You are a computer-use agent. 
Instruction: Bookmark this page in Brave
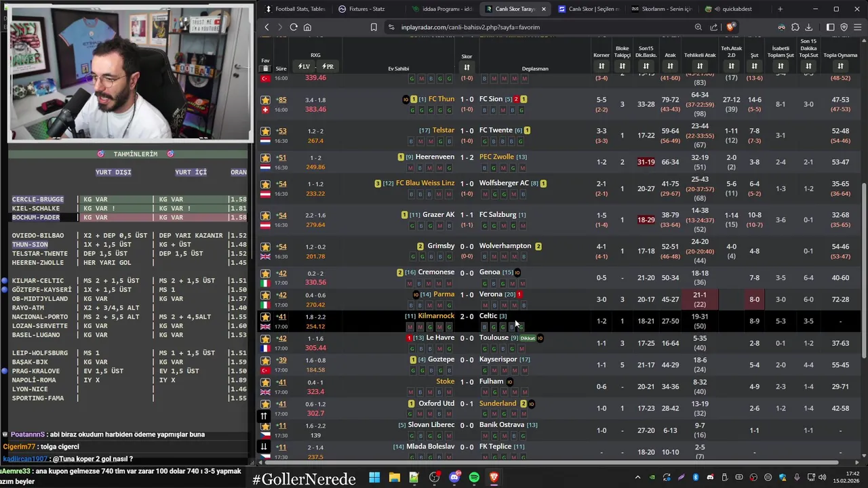[374, 27]
